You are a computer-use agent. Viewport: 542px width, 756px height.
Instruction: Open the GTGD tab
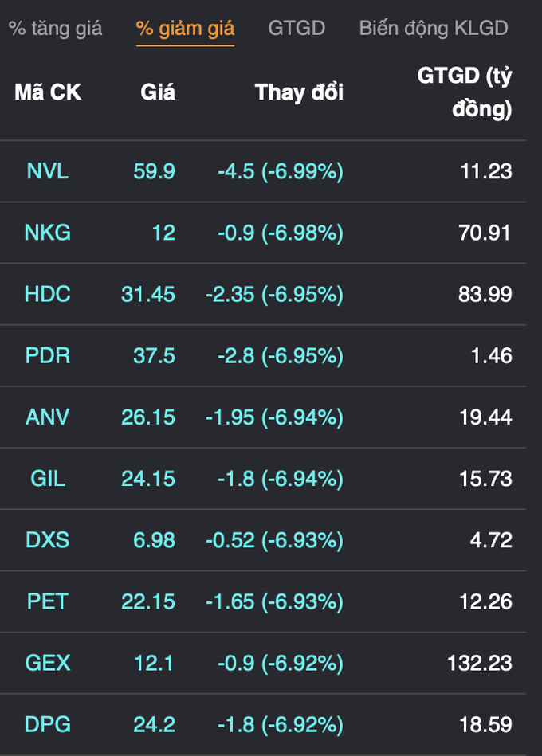pos(297,29)
